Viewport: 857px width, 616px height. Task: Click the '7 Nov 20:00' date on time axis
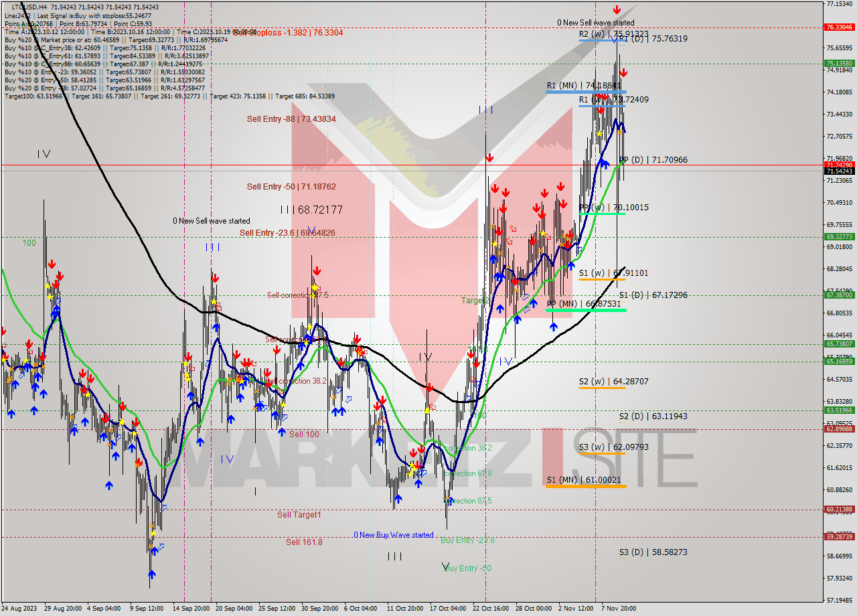[x=618, y=609]
